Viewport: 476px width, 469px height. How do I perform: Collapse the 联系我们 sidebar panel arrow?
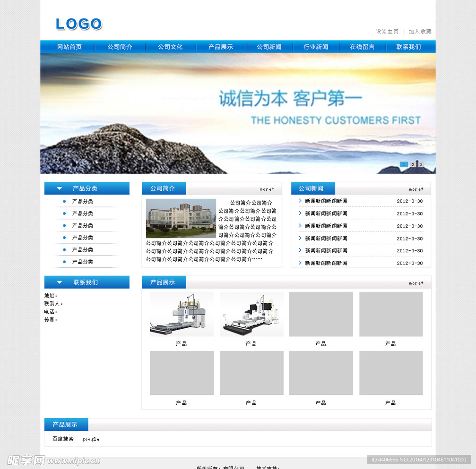click(x=60, y=282)
